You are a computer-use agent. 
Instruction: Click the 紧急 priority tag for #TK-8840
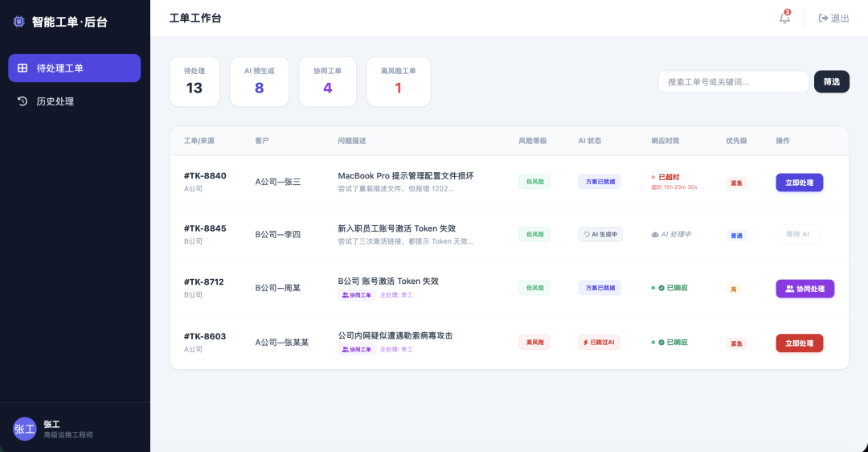(x=736, y=183)
